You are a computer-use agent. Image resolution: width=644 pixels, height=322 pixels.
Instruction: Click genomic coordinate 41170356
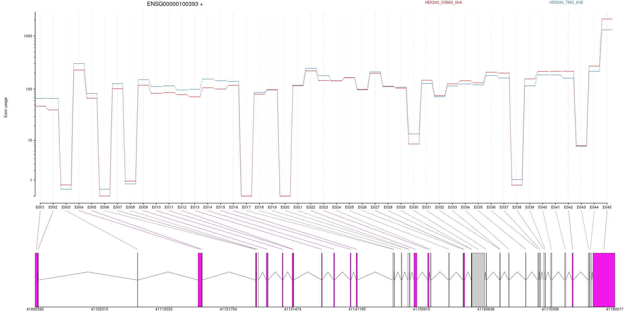[550, 309]
